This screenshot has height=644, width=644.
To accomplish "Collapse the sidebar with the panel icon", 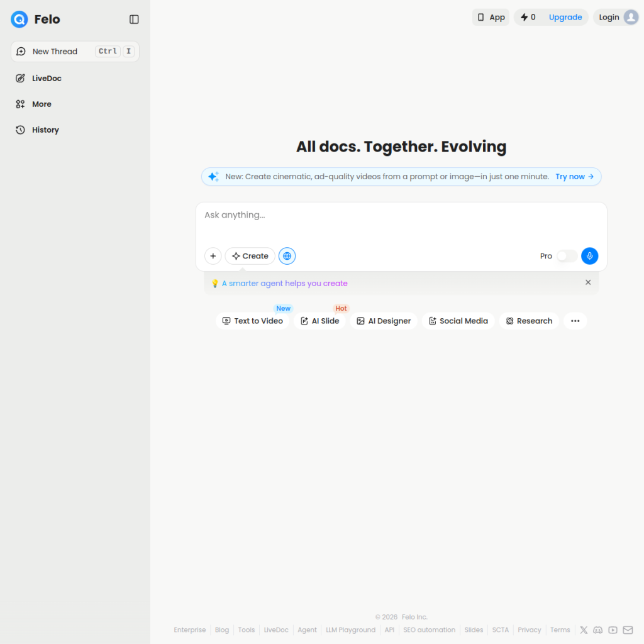I will (134, 19).
